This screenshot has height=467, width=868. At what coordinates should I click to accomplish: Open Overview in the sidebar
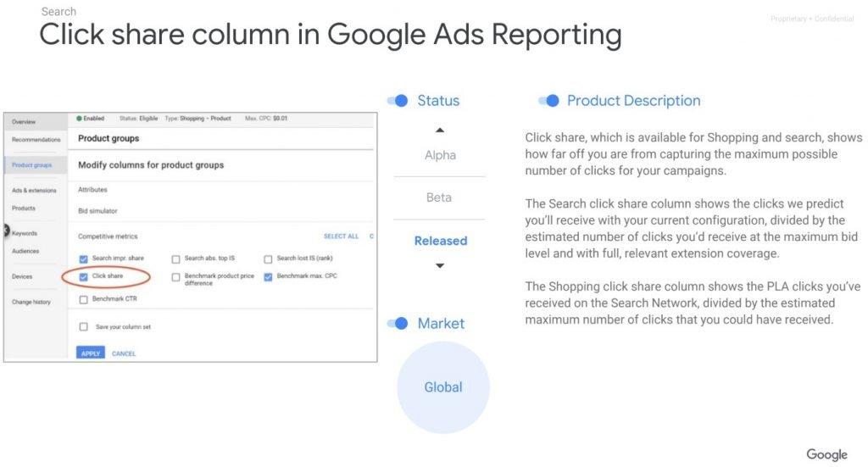click(24, 122)
